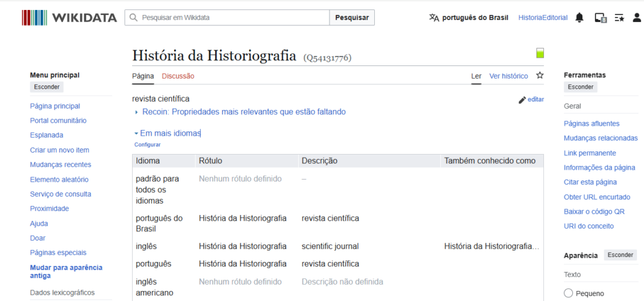
Task: Hide the Ferramentas panel
Action: (x=580, y=87)
